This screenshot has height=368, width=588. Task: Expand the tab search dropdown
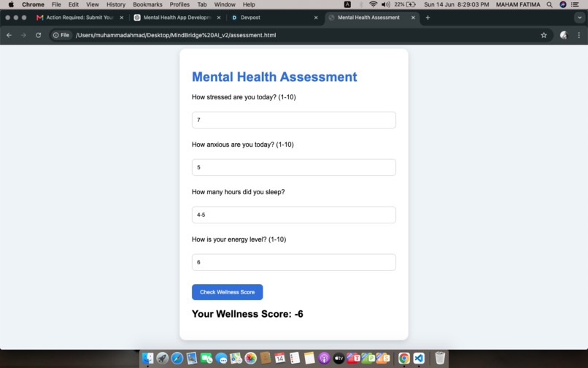579,18
